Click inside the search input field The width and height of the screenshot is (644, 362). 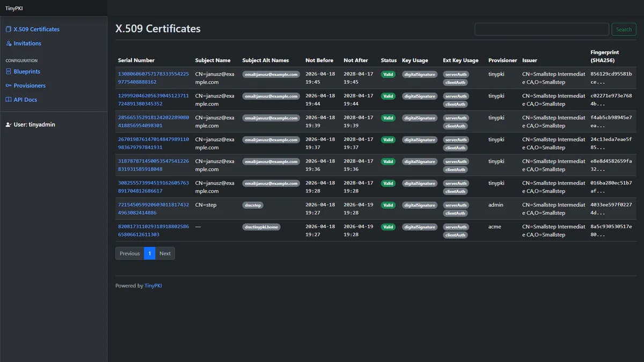(541, 29)
